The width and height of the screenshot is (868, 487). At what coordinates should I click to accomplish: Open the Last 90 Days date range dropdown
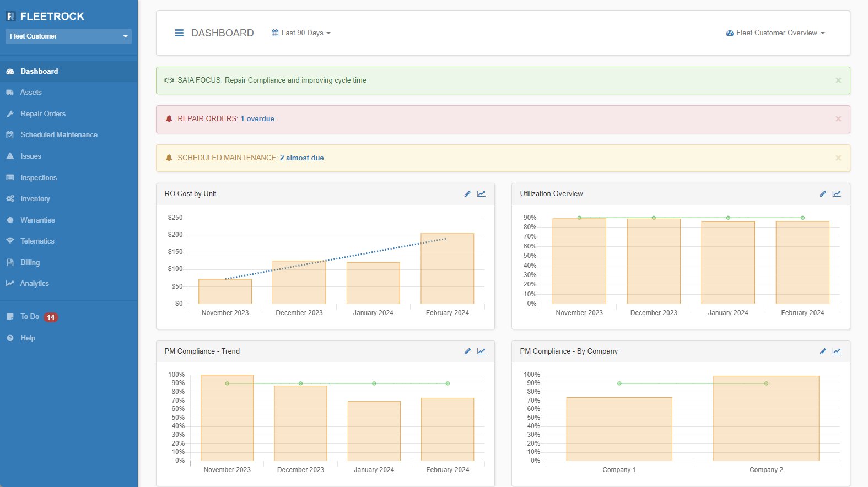301,33
